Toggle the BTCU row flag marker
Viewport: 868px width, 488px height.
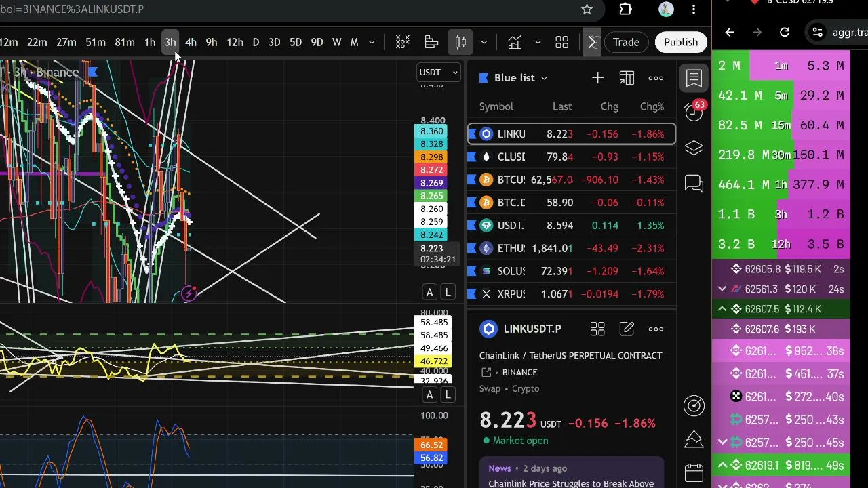473,180
